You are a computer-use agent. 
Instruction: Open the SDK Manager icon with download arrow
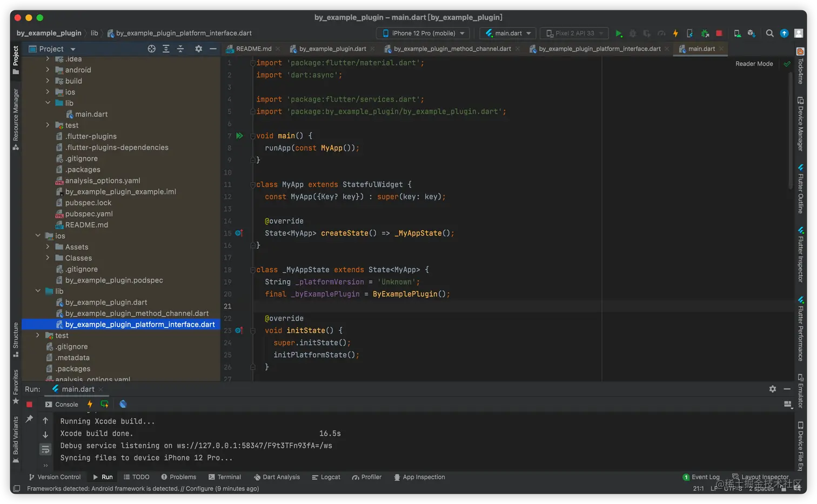pos(751,33)
